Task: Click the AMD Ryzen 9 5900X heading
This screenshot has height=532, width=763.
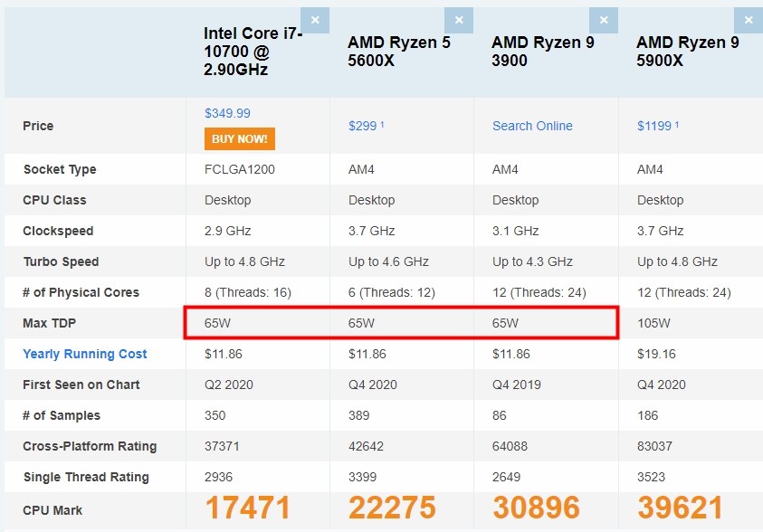Action: tap(688, 51)
